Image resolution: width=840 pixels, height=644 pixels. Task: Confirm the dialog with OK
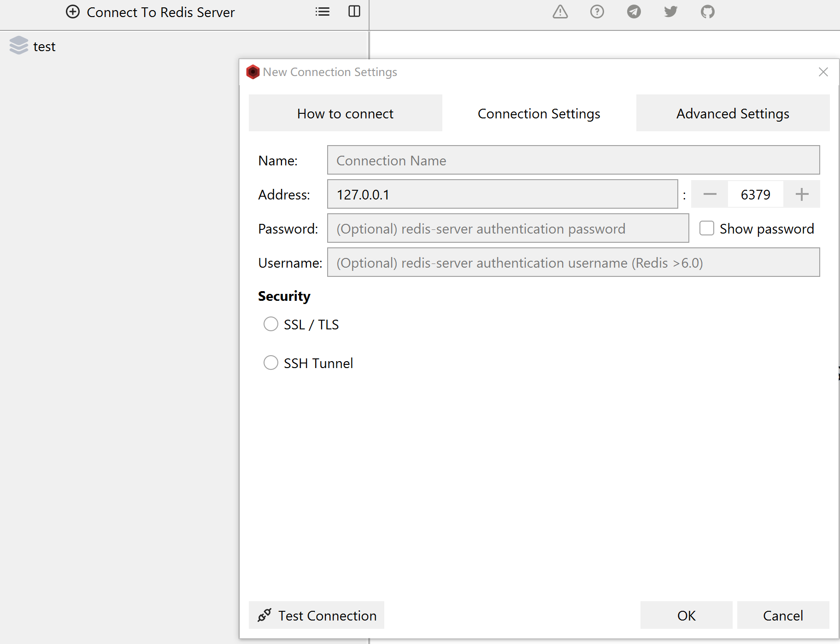point(687,615)
